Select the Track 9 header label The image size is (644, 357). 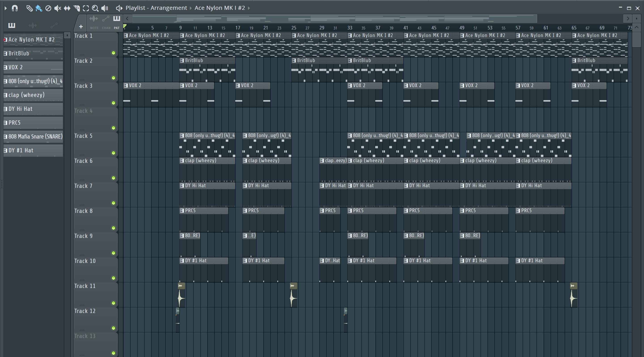tap(83, 236)
